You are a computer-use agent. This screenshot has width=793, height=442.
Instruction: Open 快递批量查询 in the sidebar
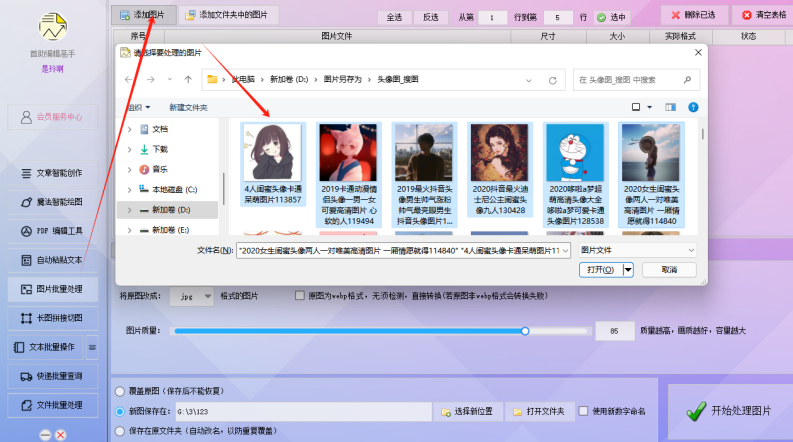pyautogui.click(x=53, y=376)
